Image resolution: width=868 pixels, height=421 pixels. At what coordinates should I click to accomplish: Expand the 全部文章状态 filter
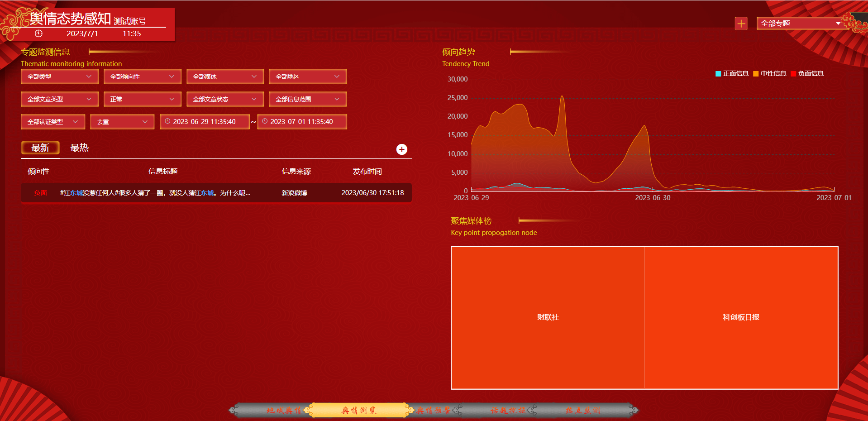pos(225,99)
